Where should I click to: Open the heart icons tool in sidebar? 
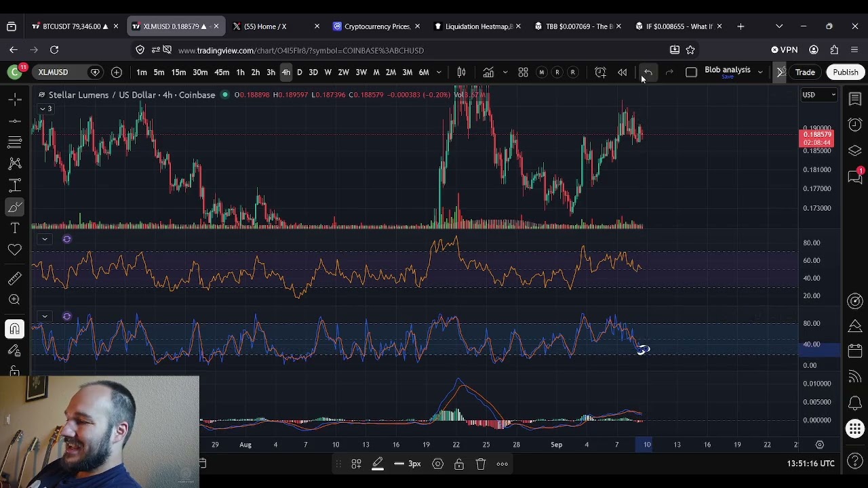14,250
